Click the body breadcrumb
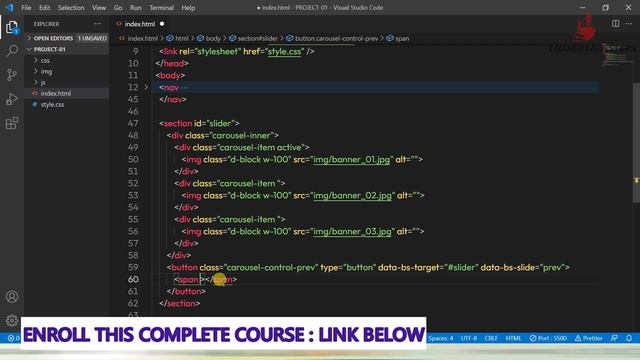 [x=213, y=38]
